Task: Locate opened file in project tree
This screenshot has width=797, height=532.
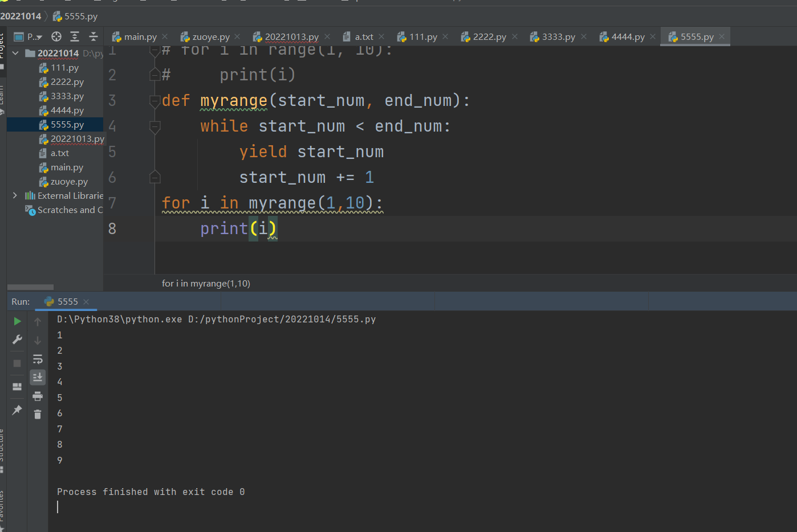Action: (56, 37)
